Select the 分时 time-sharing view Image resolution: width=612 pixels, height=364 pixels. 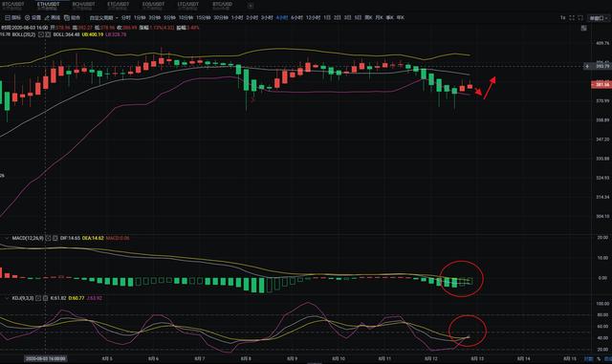[125, 17]
